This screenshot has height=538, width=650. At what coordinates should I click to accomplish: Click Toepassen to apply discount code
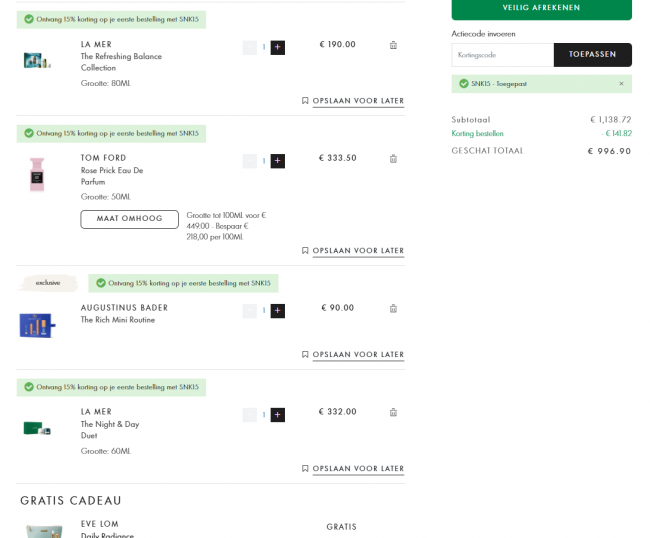[592, 55]
